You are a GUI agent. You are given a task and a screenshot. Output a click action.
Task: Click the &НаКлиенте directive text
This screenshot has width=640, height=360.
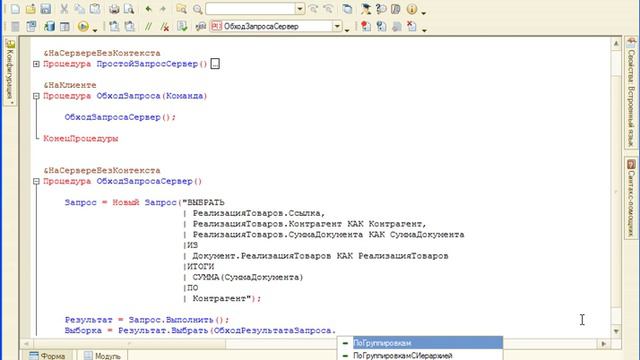click(x=70, y=85)
